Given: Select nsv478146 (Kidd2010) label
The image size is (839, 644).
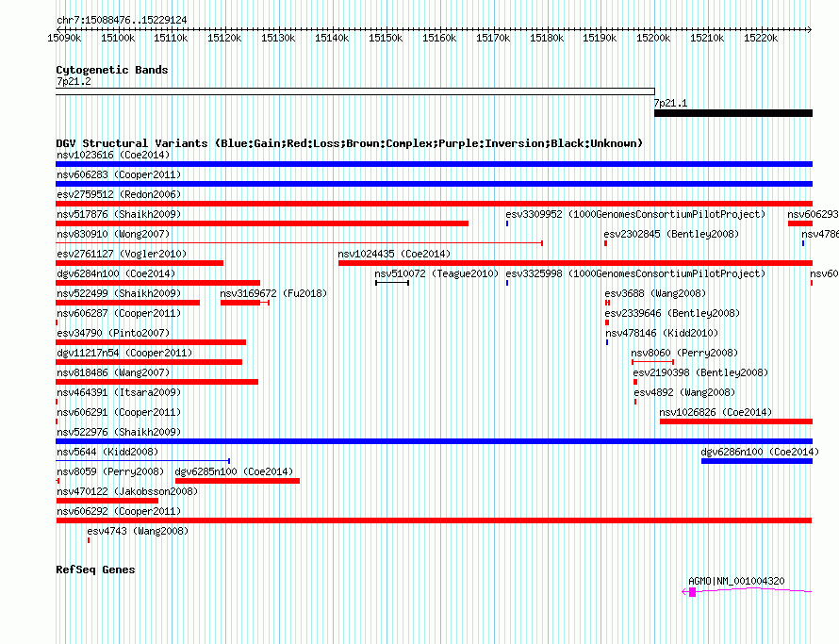Looking at the screenshot, I should 662,333.
